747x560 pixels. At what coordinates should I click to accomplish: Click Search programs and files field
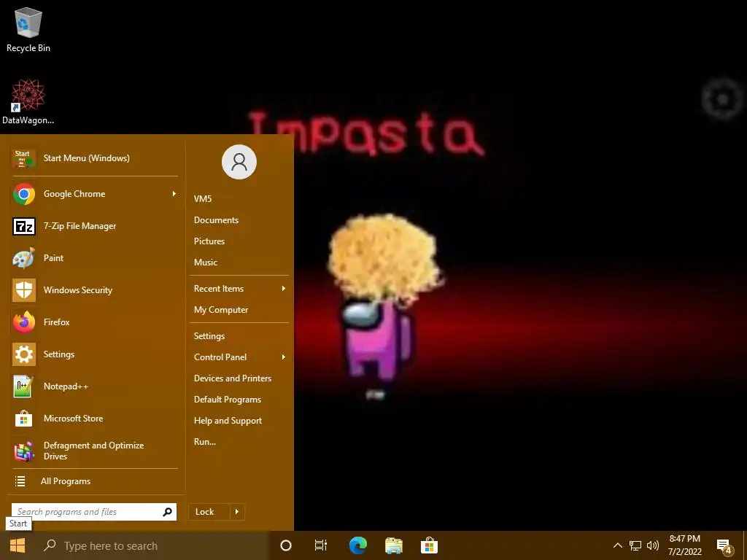94,512
